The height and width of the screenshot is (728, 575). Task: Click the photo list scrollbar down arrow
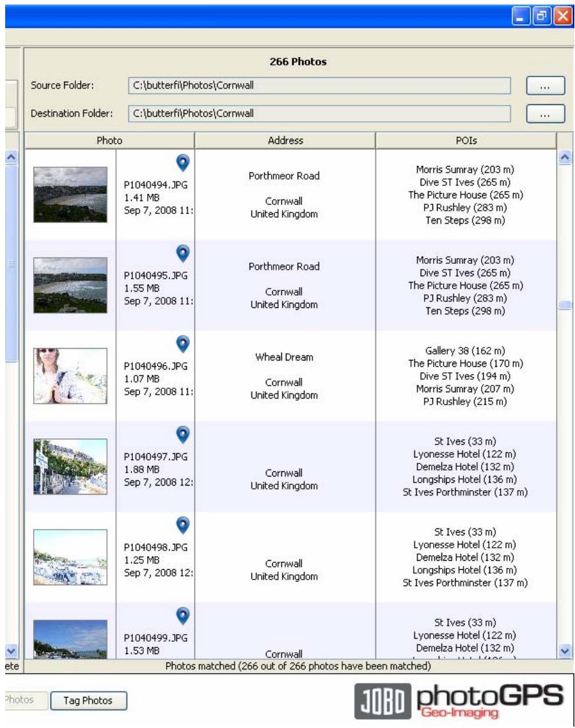tap(565, 651)
